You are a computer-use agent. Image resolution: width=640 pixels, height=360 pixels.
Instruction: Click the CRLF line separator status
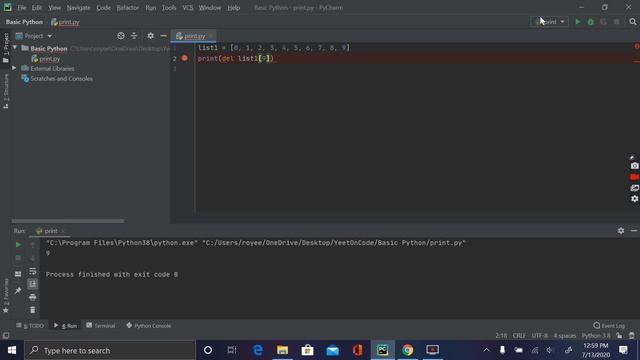[519, 336]
